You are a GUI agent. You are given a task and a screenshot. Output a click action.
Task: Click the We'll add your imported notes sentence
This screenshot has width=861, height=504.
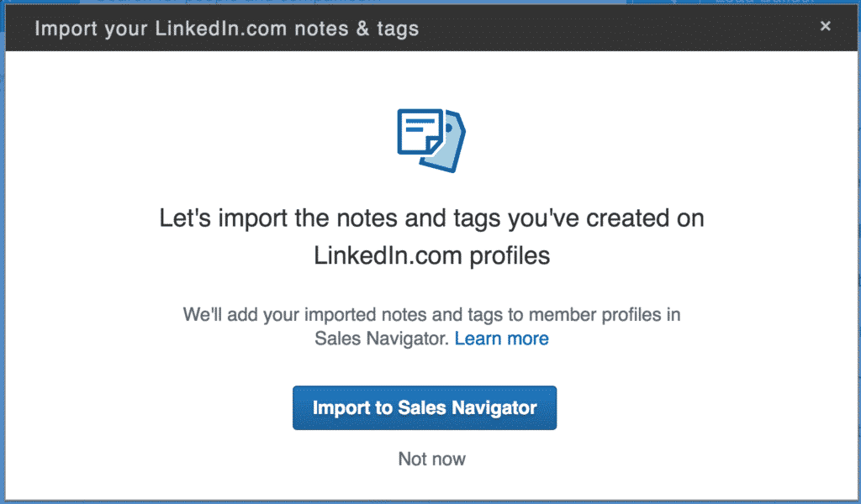431,314
